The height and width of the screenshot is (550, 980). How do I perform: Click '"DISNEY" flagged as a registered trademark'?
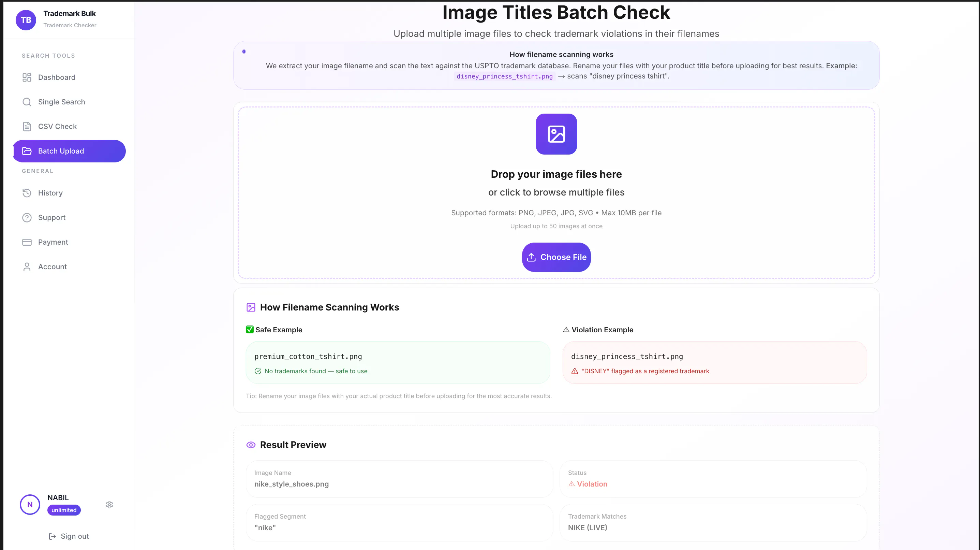click(x=645, y=371)
